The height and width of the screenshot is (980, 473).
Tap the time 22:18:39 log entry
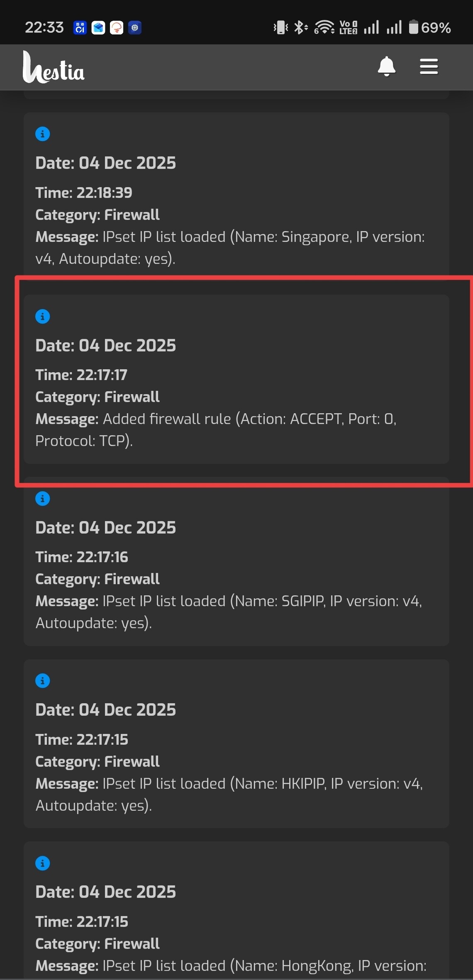pyautogui.click(x=84, y=193)
